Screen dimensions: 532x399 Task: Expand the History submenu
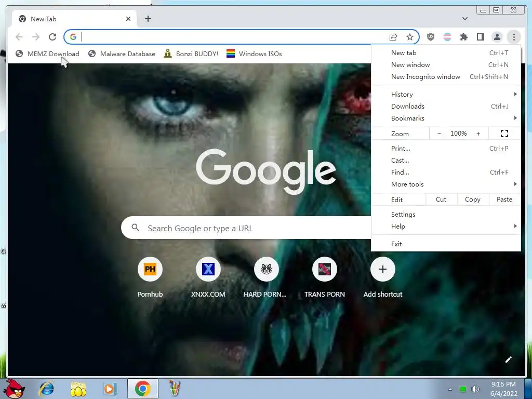(446, 95)
